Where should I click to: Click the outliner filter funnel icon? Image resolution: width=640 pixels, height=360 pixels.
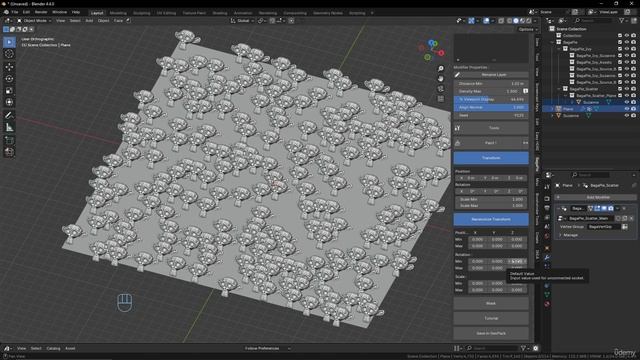(x=621, y=20)
